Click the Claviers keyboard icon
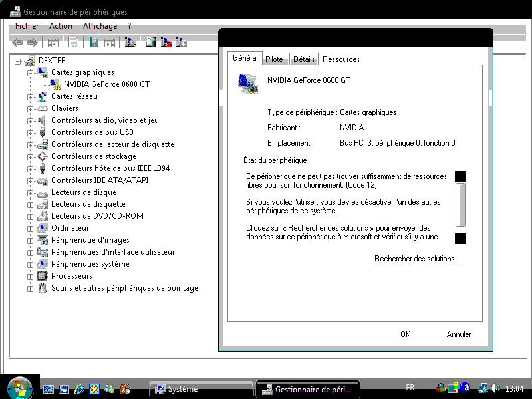This screenshot has height=399, width=532. pos(43,108)
